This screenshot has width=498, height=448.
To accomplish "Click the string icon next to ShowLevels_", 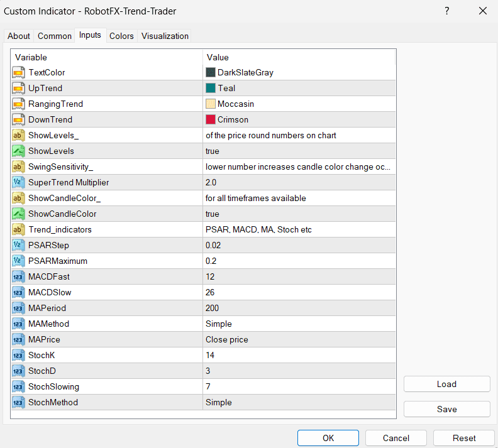I will [18, 135].
